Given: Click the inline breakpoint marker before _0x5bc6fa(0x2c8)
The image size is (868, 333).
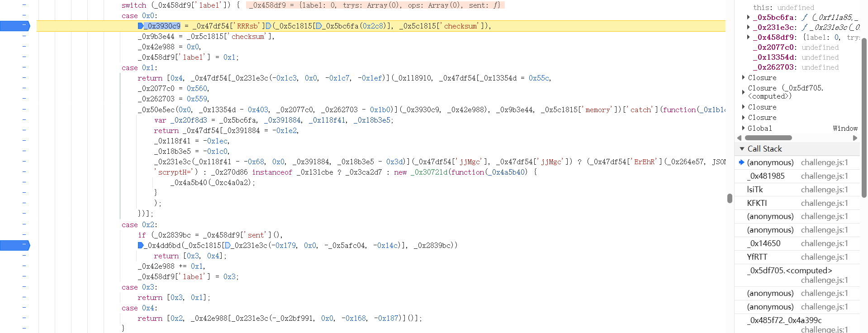Looking at the screenshot, I should (x=319, y=26).
